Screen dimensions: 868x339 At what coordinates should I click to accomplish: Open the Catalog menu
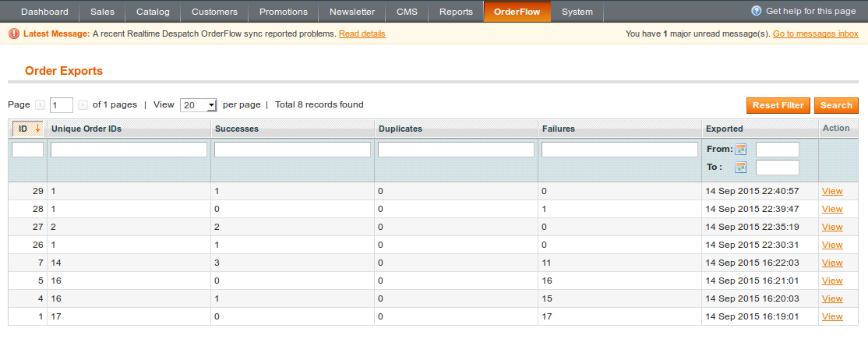pyautogui.click(x=153, y=12)
